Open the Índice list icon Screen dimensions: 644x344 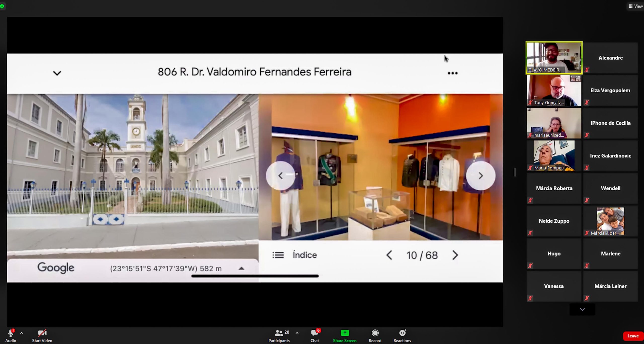coord(278,255)
